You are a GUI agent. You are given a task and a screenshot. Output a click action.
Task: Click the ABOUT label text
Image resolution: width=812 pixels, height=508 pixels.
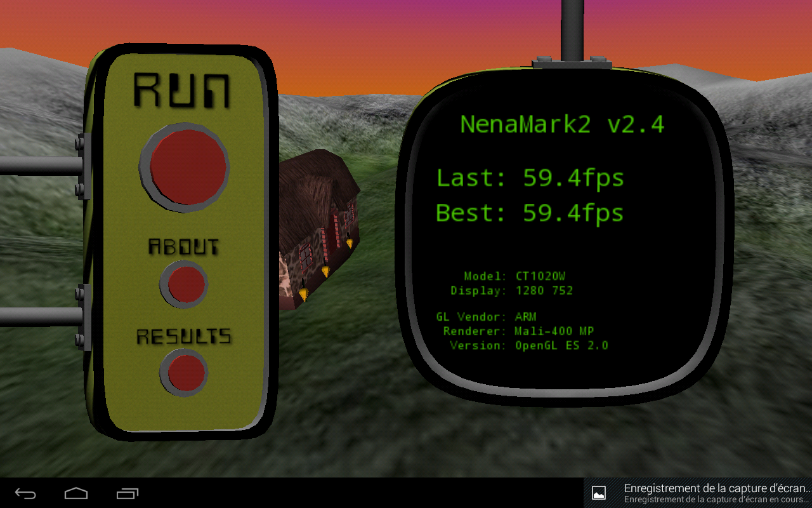183,246
